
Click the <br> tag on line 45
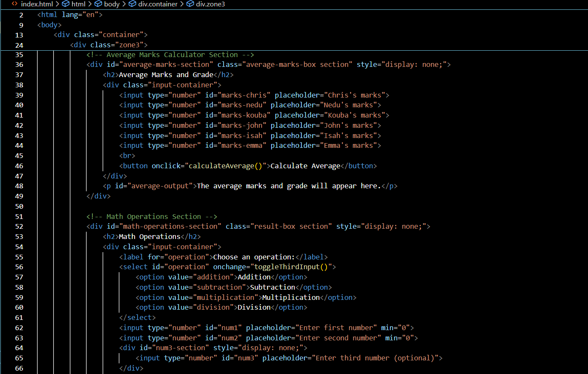coord(127,156)
